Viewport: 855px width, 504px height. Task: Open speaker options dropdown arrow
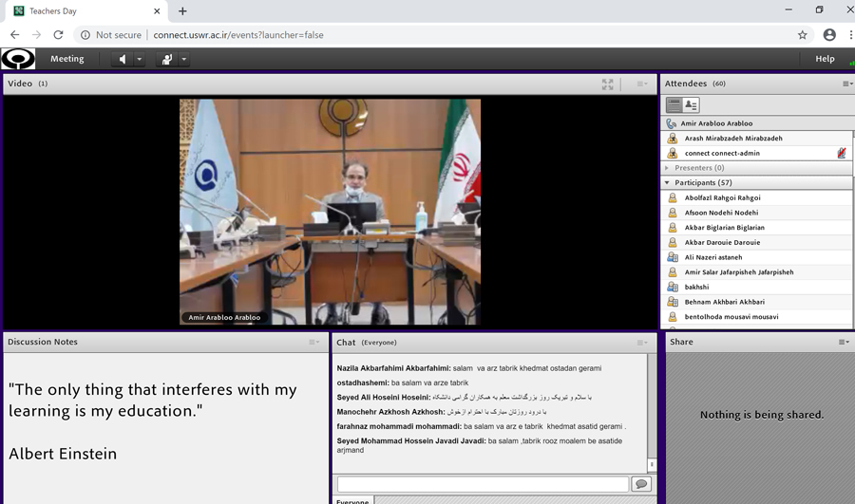[x=139, y=59]
